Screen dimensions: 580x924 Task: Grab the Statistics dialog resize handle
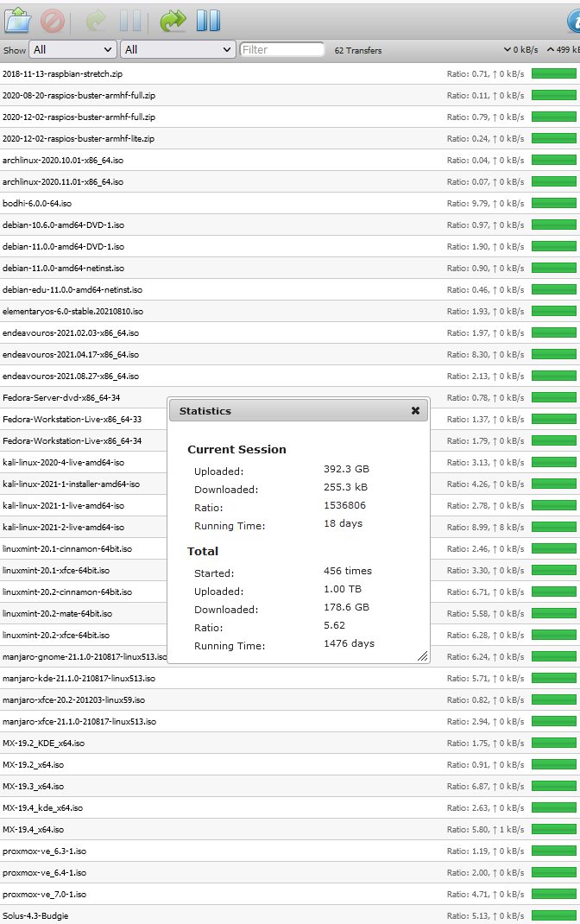click(x=423, y=656)
